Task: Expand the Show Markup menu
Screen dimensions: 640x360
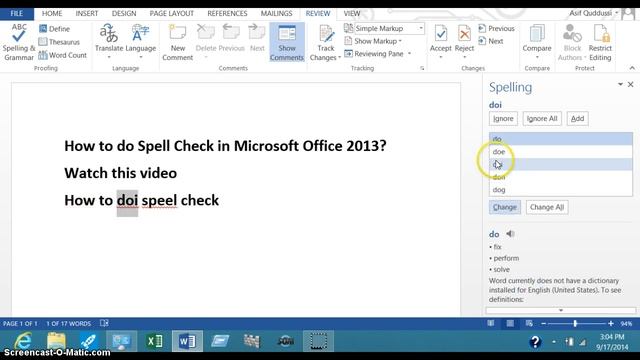Action: (x=373, y=41)
